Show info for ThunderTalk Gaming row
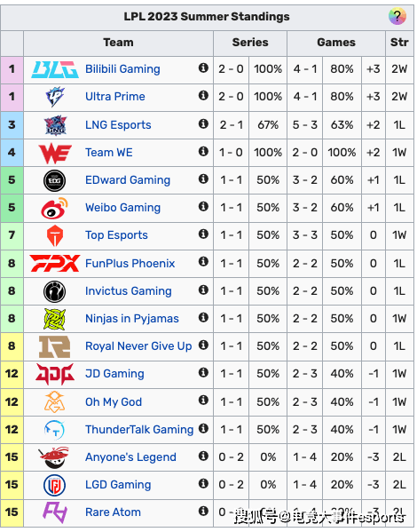 pyautogui.click(x=203, y=428)
